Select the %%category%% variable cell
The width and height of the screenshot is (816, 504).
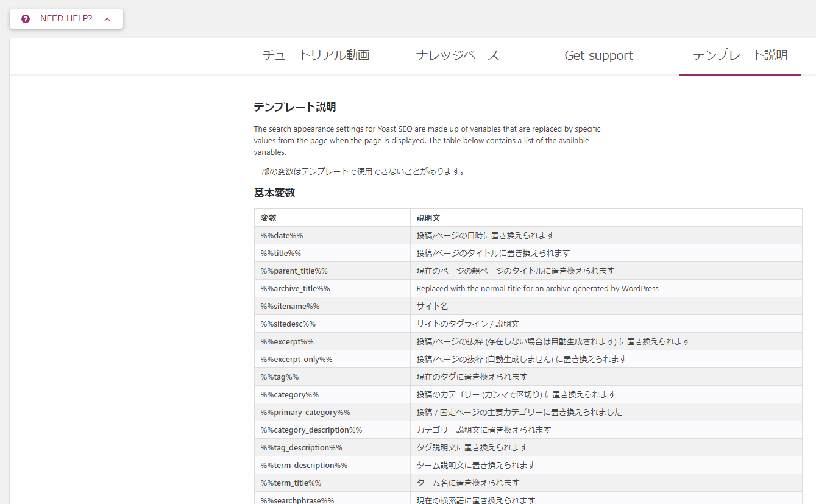click(x=332, y=394)
